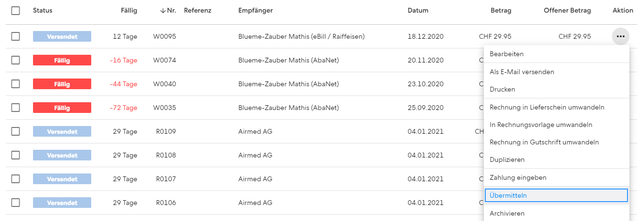Viewport: 644px width, 221px height.
Task: Check the row for invoice W0074
Action: (x=16, y=60)
